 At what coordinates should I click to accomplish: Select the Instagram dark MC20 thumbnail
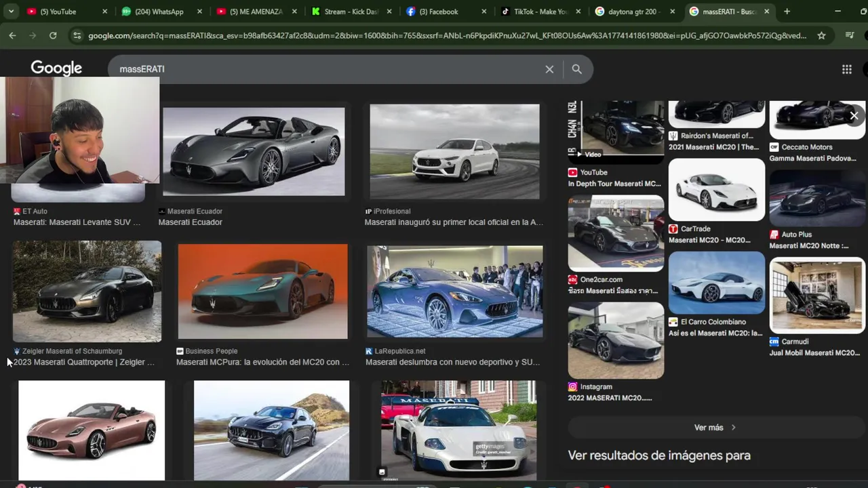coord(616,340)
